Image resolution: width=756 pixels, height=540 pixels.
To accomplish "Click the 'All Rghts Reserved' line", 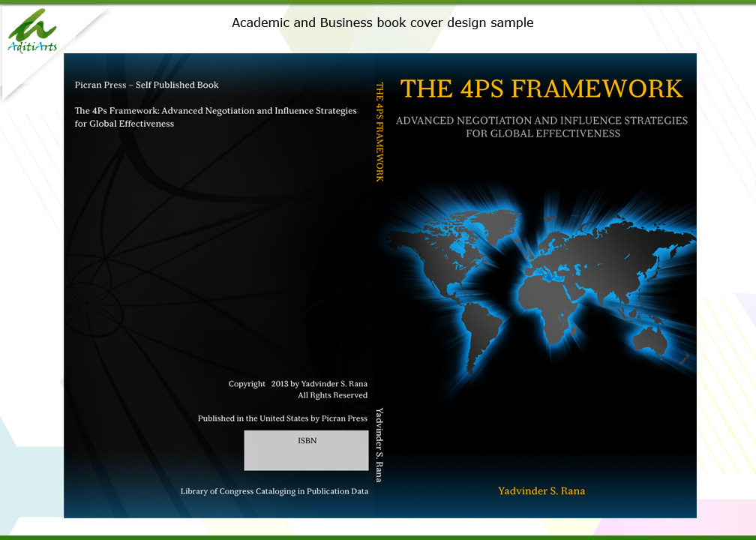I will point(333,395).
